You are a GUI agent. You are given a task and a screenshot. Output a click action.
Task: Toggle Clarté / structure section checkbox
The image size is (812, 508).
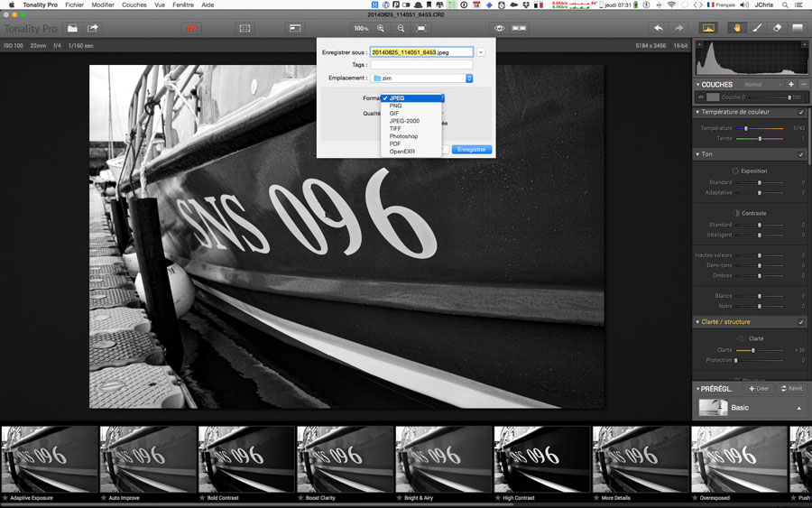[x=801, y=322]
